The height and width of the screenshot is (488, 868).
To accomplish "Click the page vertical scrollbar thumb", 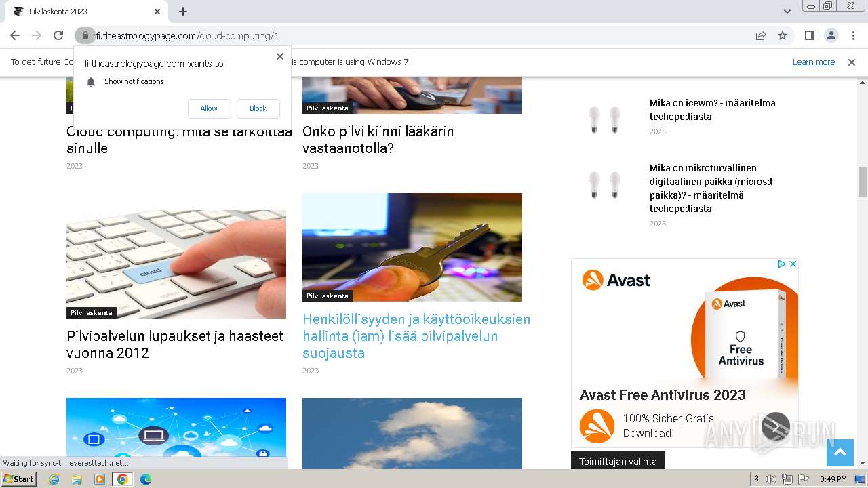I will tap(863, 181).
